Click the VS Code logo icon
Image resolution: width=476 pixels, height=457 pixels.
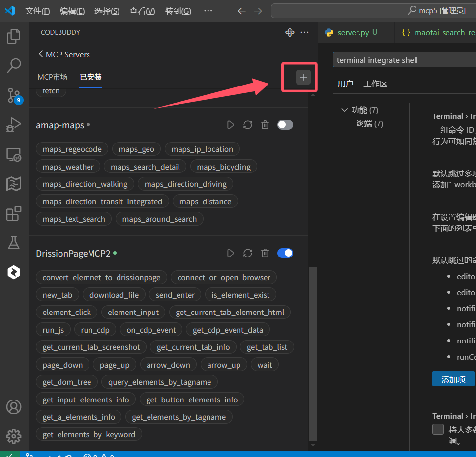(10, 11)
